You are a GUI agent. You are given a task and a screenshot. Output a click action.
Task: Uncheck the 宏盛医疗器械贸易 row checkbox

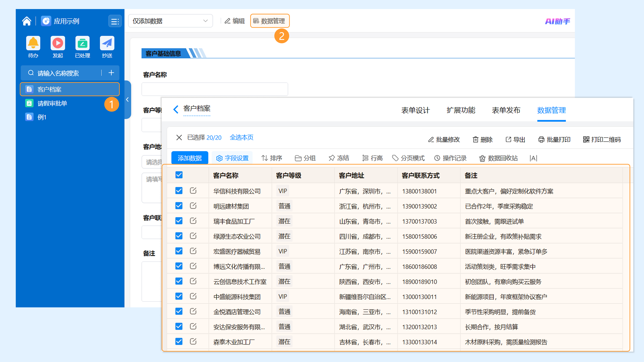pyautogui.click(x=179, y=251)
